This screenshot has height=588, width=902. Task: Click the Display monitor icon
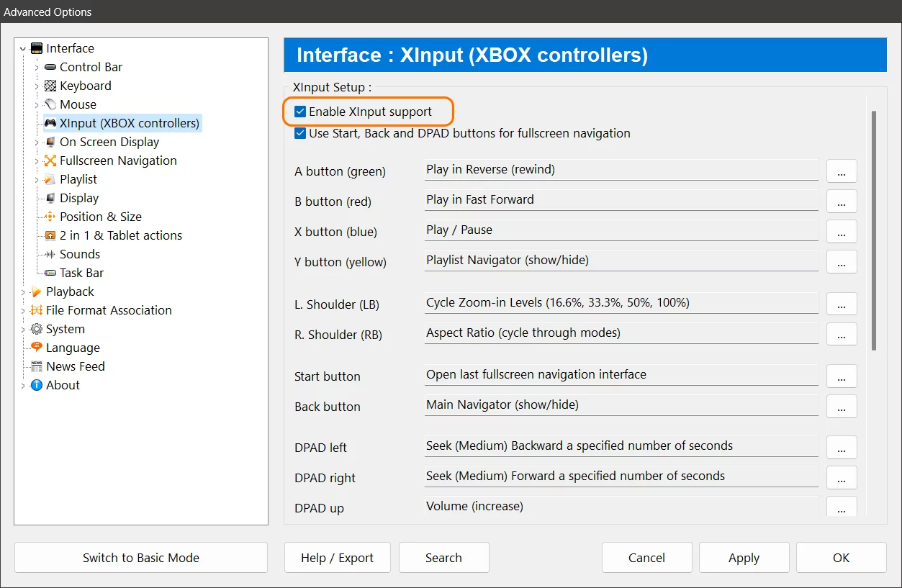50,198
